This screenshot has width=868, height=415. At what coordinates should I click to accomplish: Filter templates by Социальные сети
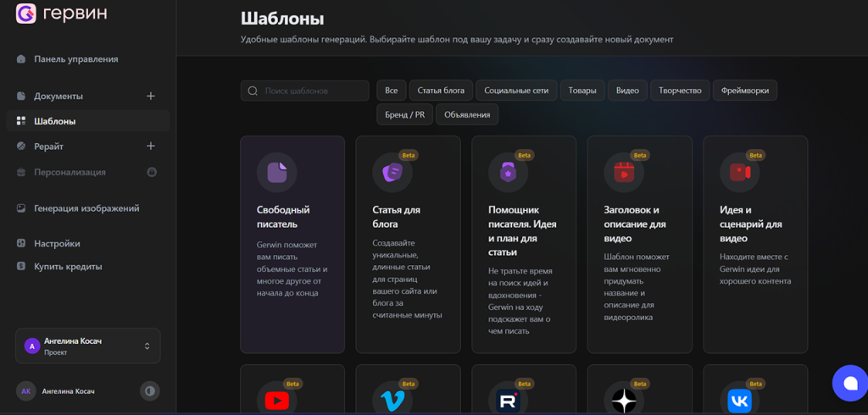point(516,91)
